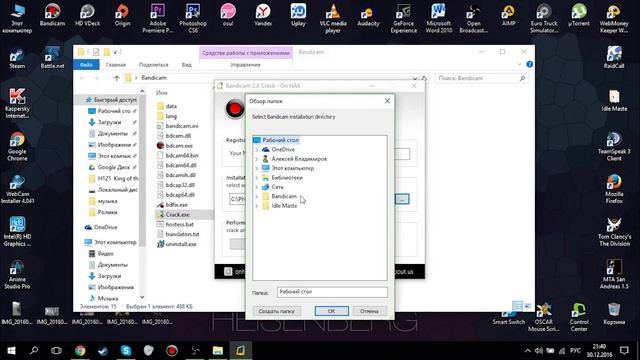
Task: Close the Обзор папок dialog
Action: (x=387, y=101)
